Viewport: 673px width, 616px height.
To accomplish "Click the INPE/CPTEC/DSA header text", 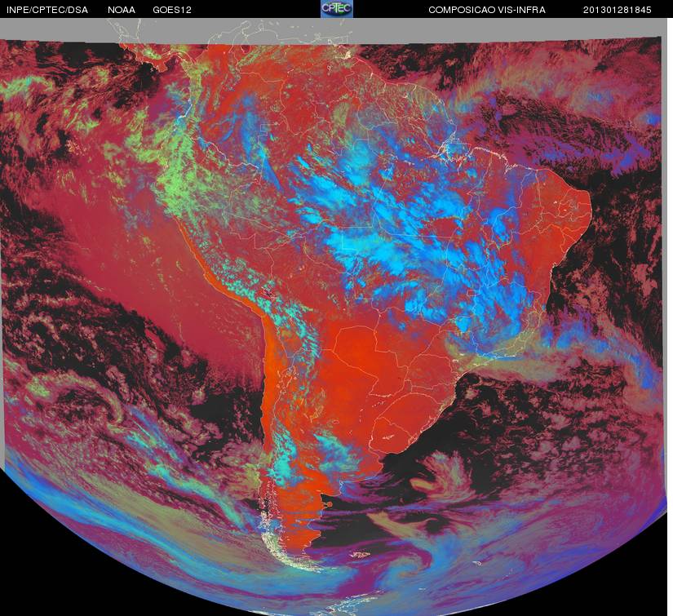I will [47, 10].
